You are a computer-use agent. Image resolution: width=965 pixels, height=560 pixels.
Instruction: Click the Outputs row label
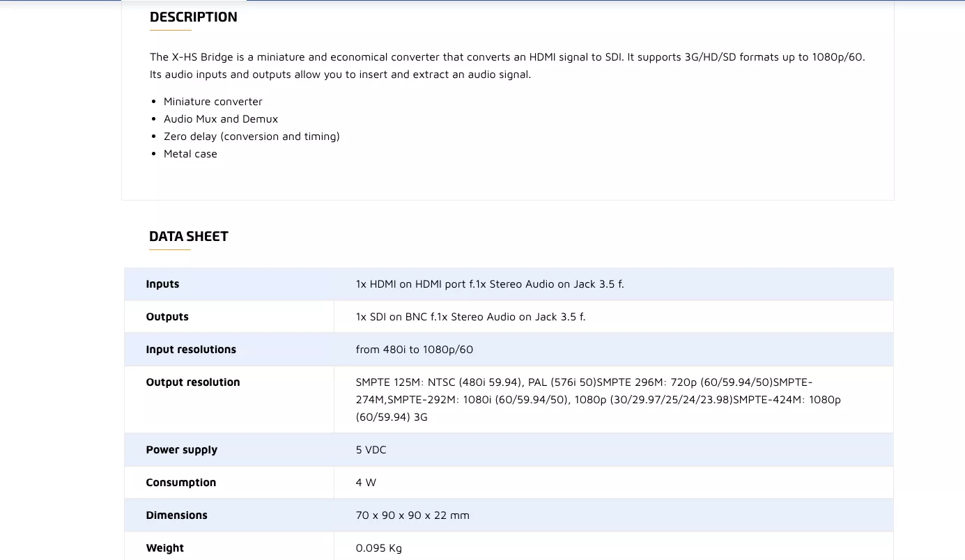click(167, 317)
